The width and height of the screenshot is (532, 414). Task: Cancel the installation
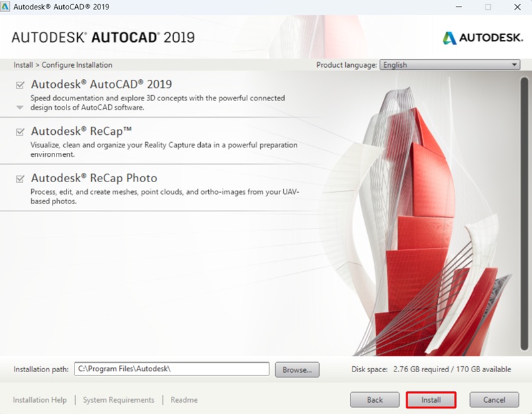(494, 399)
